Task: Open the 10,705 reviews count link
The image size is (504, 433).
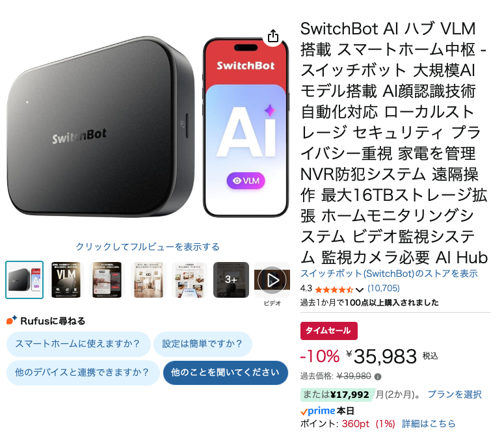Action: [384, 288]
